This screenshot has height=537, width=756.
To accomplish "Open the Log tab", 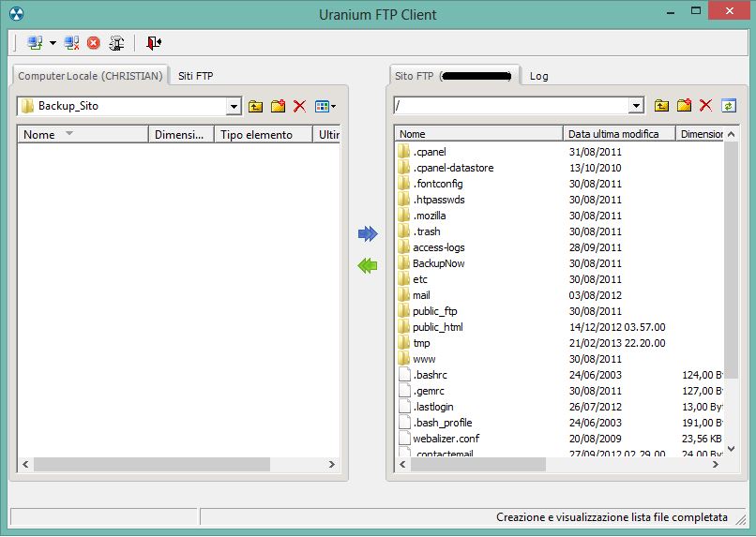I will click(x=538, y=76).
